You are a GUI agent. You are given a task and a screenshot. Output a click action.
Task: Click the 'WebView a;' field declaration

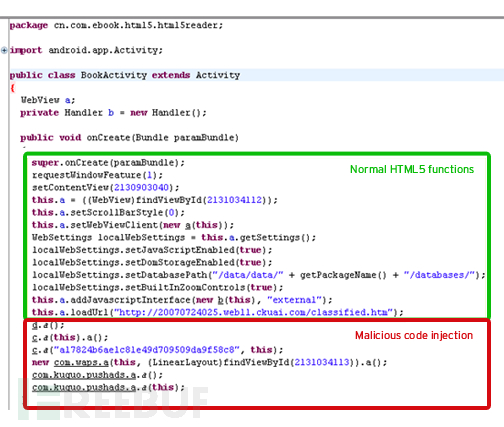[48, 100]
